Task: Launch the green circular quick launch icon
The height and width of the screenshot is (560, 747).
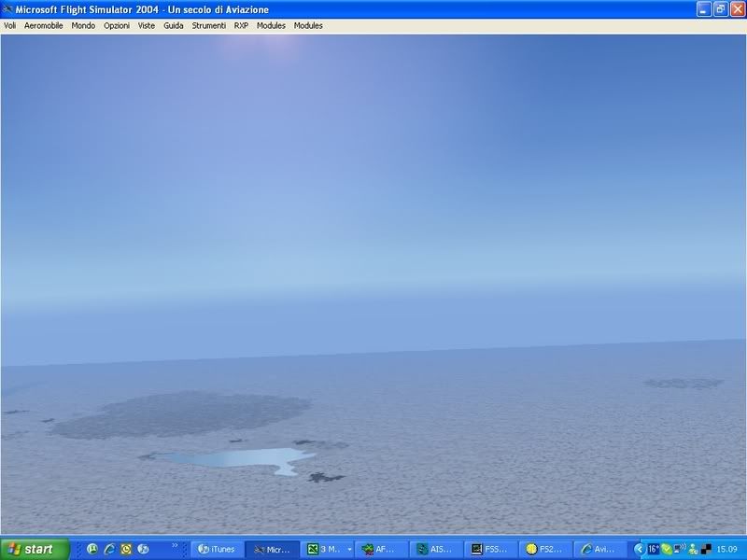Action: (92, 549)
